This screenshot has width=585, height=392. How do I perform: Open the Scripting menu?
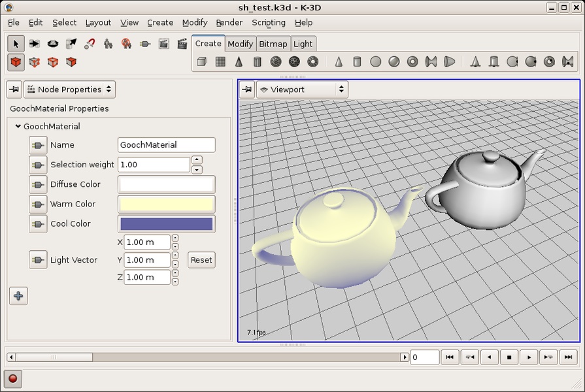click(x=268, y=22)
